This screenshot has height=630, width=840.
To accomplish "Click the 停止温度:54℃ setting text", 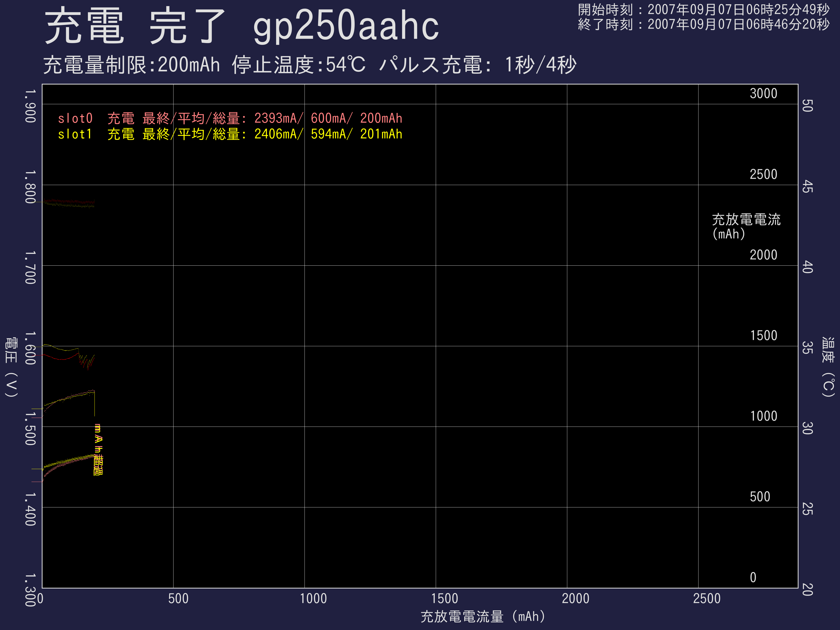I will click(298, 65).
